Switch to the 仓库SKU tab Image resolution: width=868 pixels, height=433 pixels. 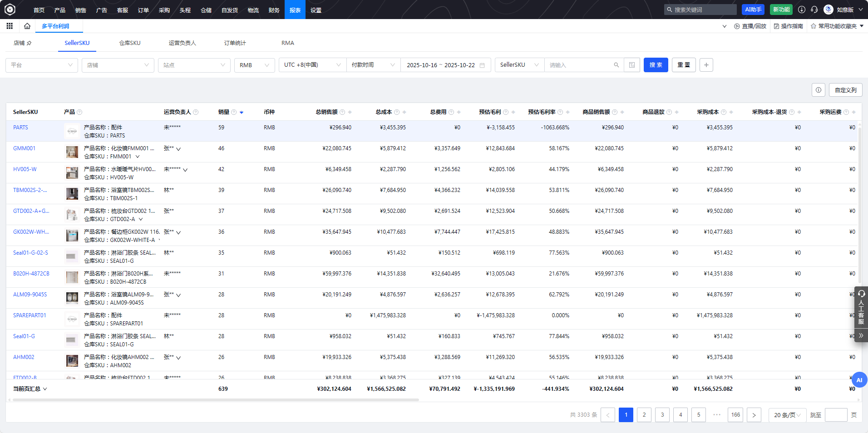pyautogui.click(x=130, y=43)
